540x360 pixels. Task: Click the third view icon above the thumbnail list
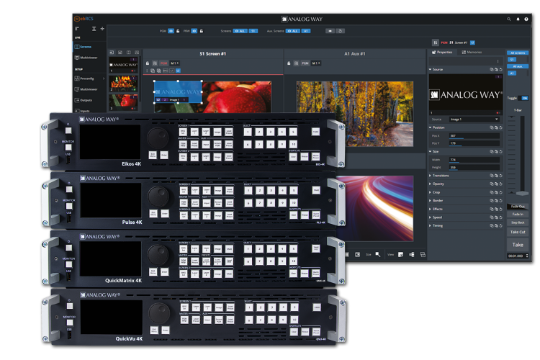128,52
